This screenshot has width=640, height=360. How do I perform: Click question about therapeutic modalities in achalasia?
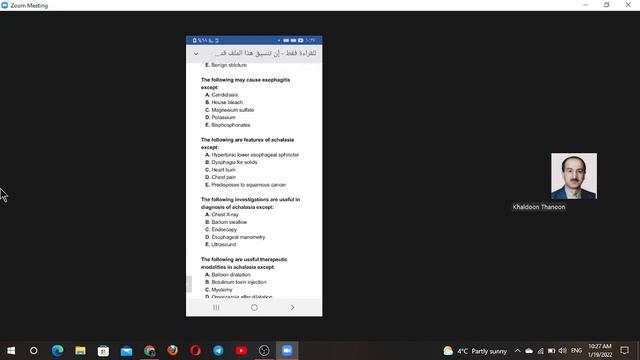coord(244,263)
